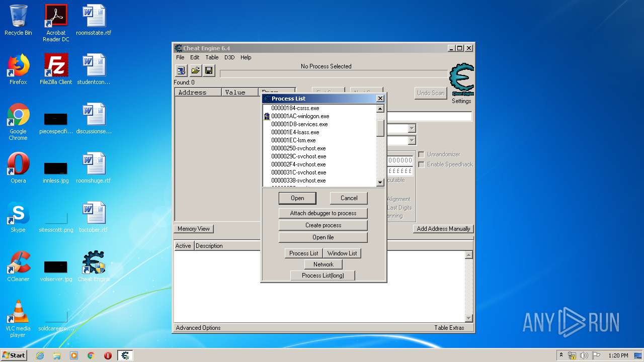Click Cancel in Process List dialog
644x362 pixels.
tap(349, 198)
